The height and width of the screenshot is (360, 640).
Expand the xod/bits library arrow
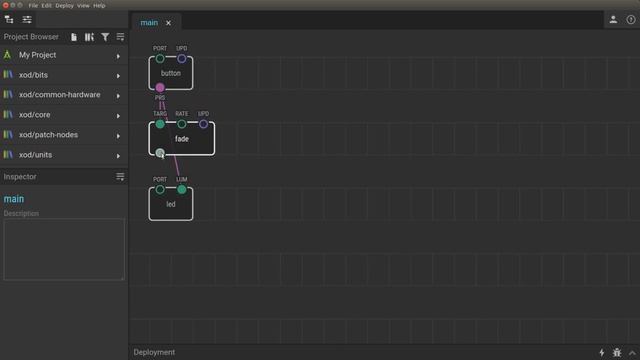(x=118, y=76)
